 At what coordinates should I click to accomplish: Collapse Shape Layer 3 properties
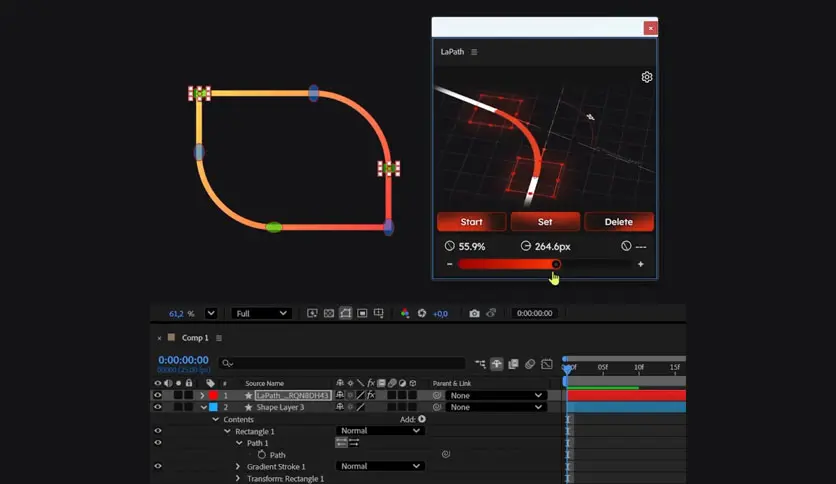pos(203,407)
